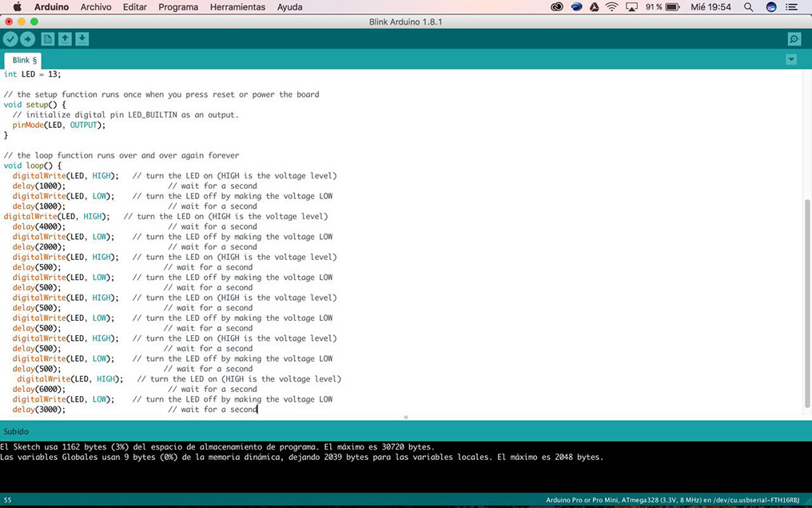Click the 'delay(2000);' line
812x508 pixels.
pos(39,246)
